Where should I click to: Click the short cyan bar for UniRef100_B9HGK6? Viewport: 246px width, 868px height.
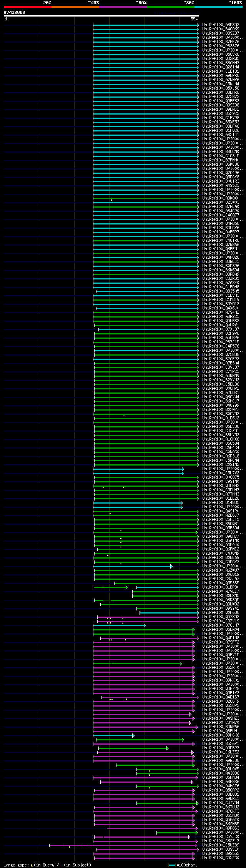pos(113,735)
